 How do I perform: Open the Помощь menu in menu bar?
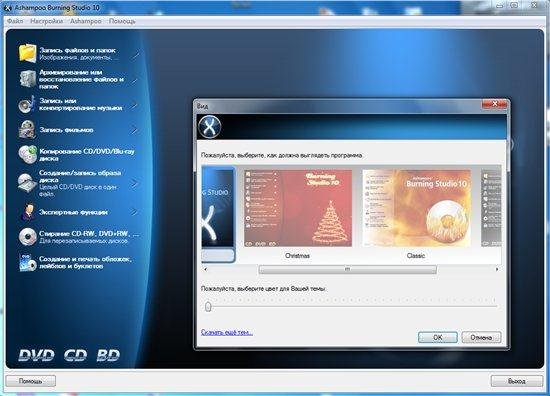click(122, 21)
